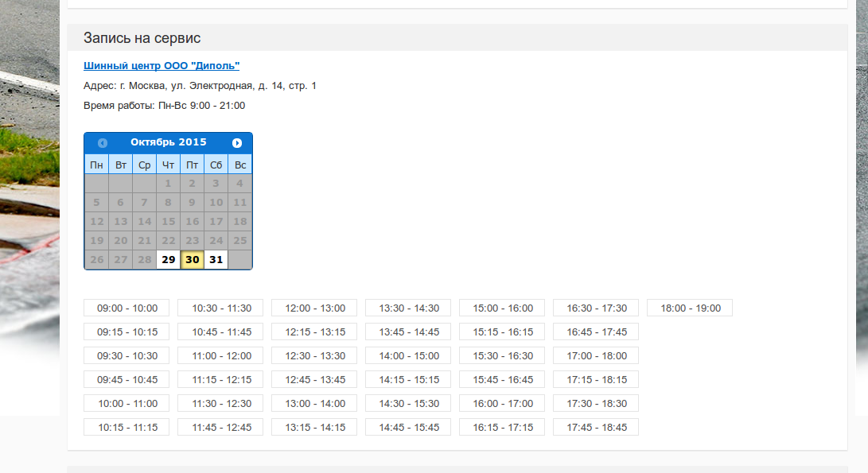Reserve the 16:00 - 17:00 slot
The width and height of the screenshot is (868, 473).
click(x=502, y=403)
